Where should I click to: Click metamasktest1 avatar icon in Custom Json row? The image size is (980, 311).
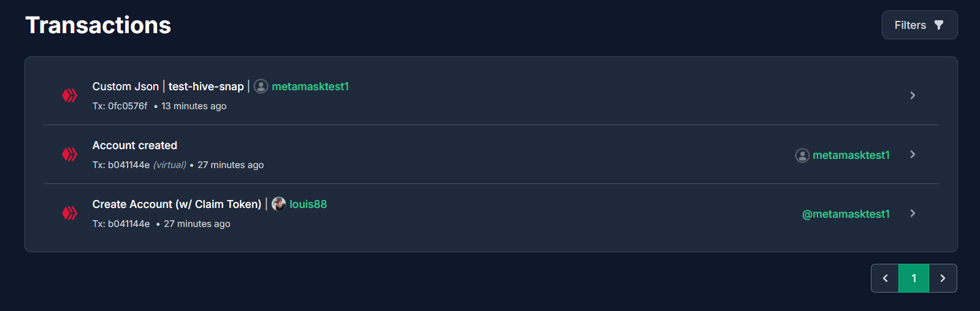coord(261,86)
